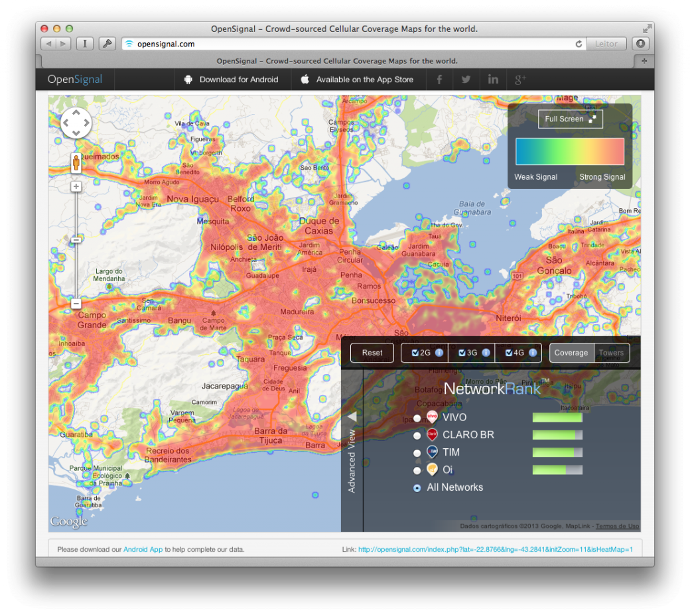Click the Oi carrier pin icon
Viewport: 690px width, 616px height.
coord(432,470)
